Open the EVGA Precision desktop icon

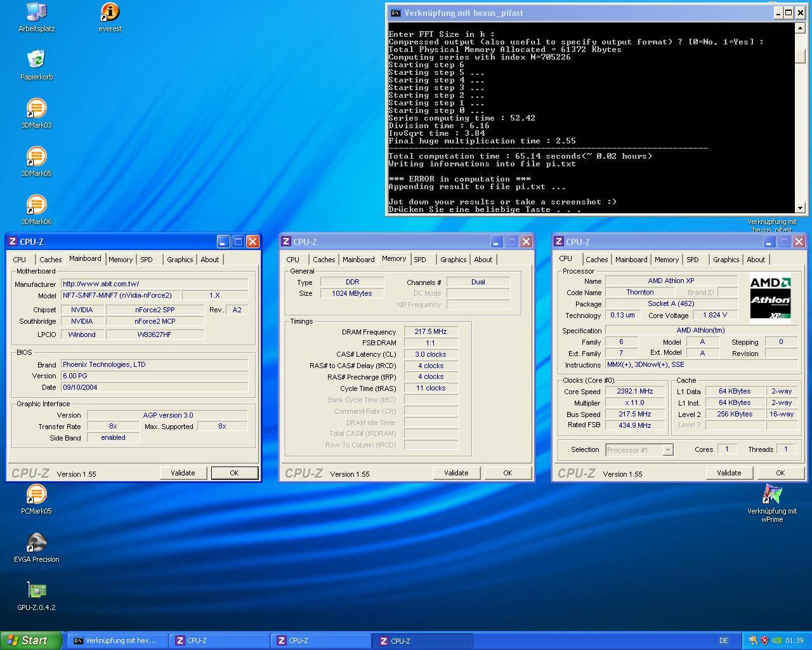click(x=36, y=548)
